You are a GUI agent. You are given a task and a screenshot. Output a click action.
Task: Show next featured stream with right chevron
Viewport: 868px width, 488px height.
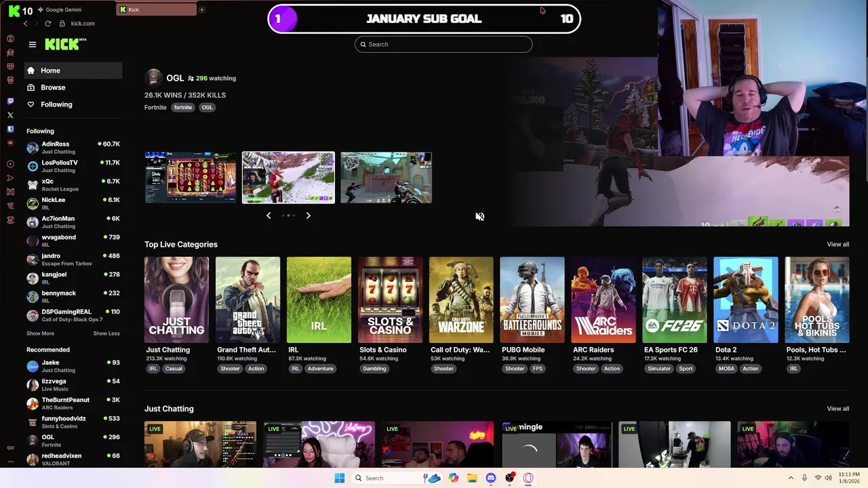[x=308, y=216]
